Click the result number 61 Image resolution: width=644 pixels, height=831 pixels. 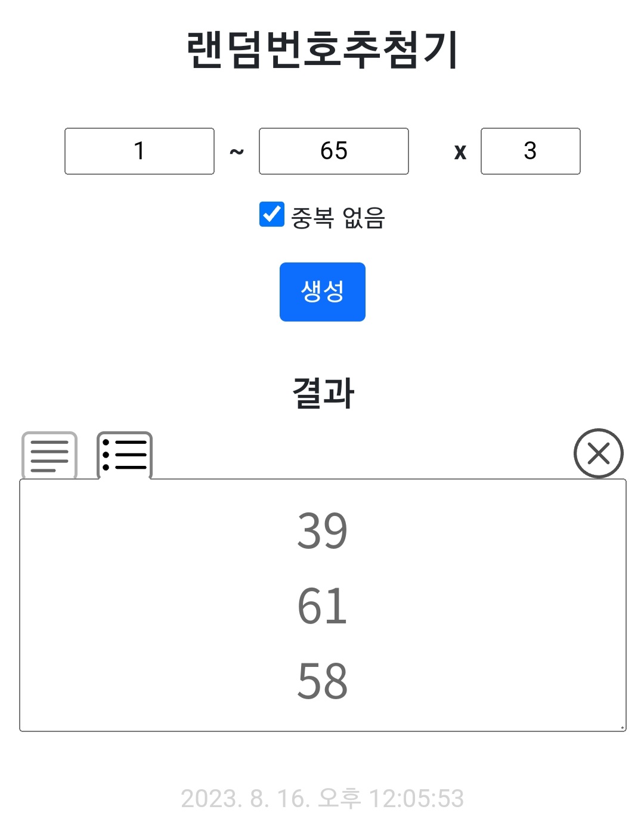point(322,606)
